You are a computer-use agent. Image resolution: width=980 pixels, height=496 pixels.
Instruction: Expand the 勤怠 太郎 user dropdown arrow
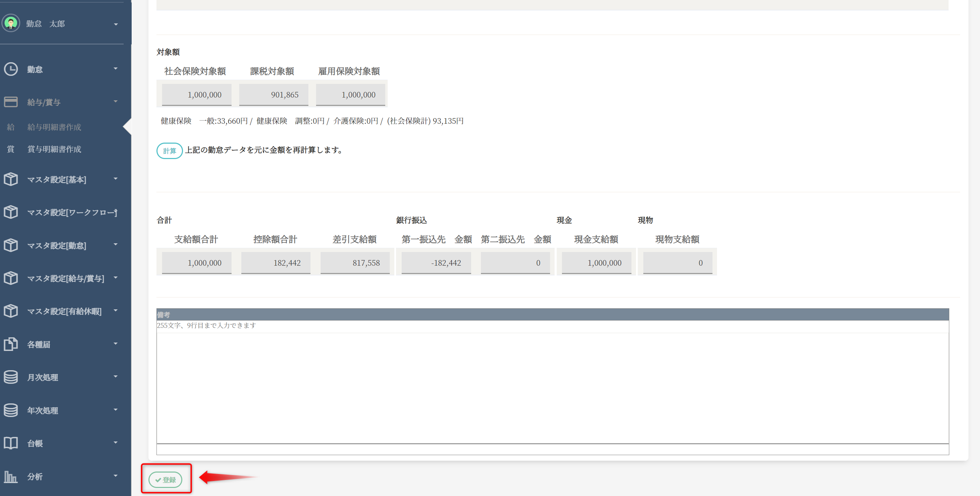(116, 24)
